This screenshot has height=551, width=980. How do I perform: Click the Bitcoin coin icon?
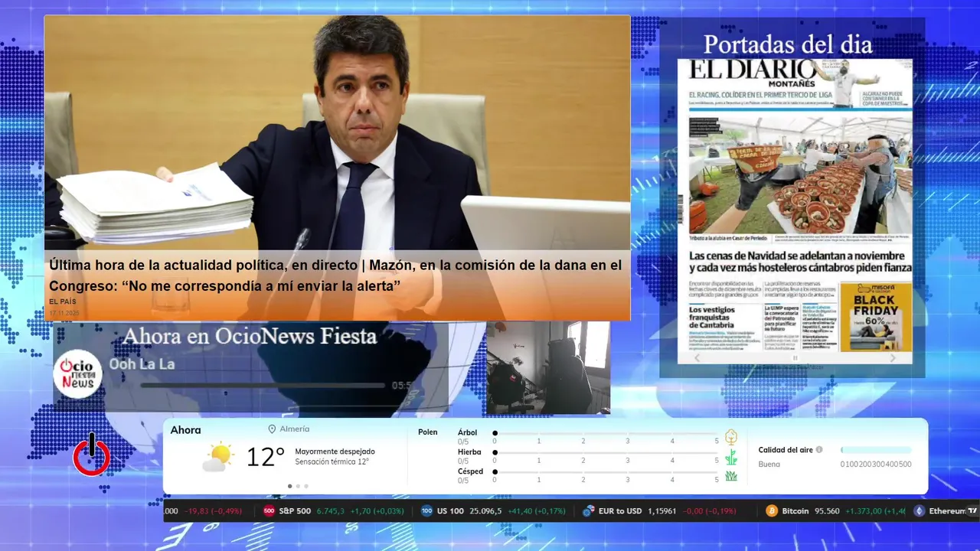pyautogui.click(x=773, y=511)
